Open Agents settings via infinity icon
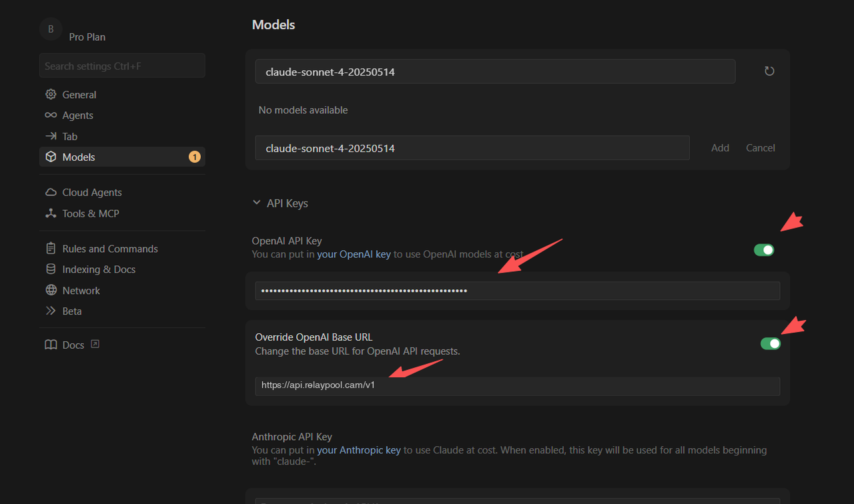This screenshot has width=854, height=504. (51, 115)
